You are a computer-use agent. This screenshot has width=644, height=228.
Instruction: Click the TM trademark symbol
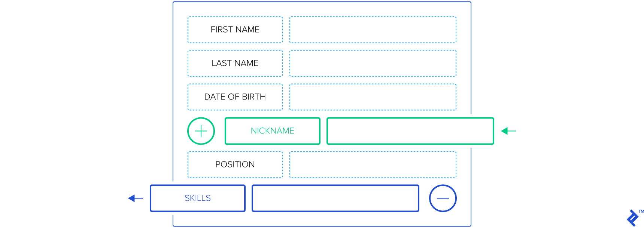(x=641, y=212)
